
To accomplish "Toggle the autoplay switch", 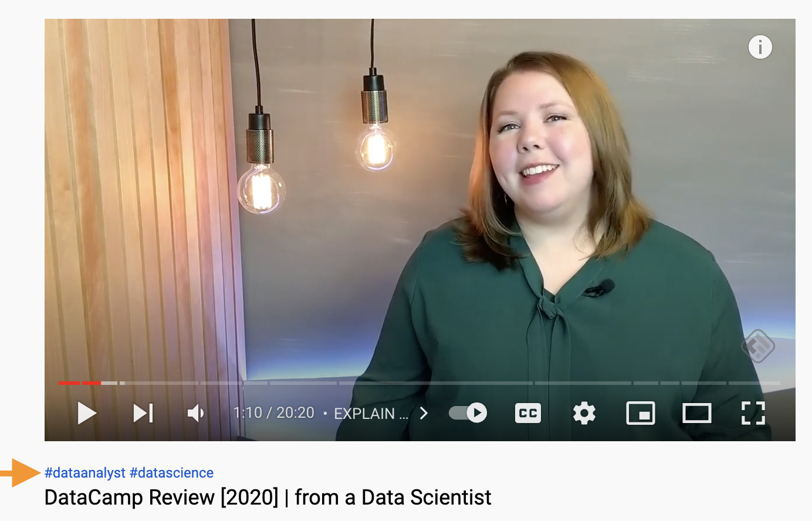I will [x=468, y=413].
